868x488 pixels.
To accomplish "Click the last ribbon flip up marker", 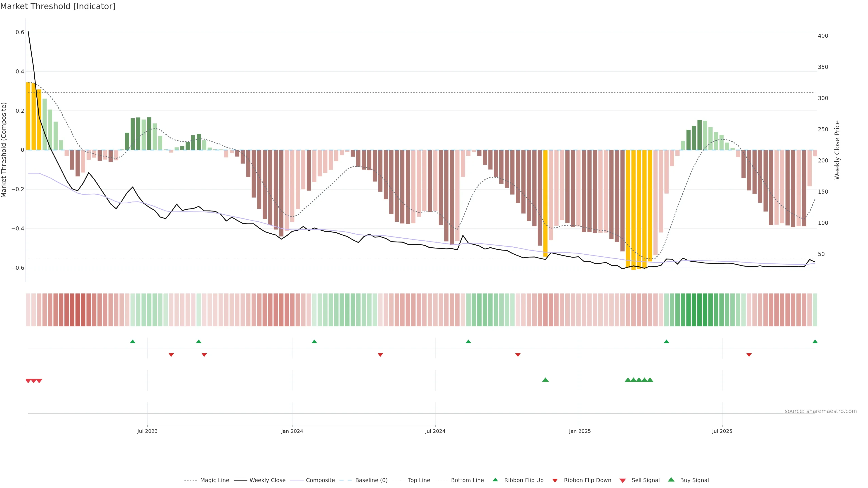I will pyautogui.click(x=815, y=342).
